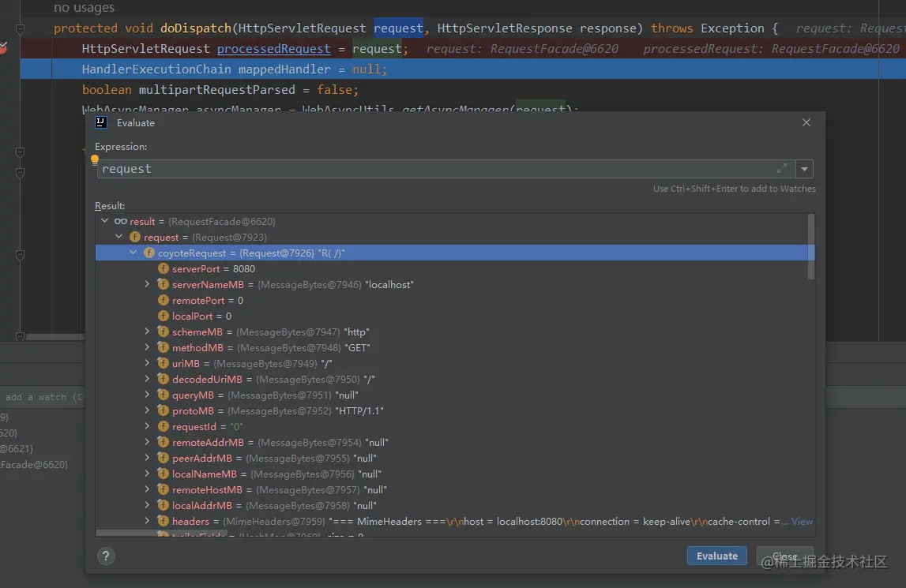The image size is (906, 588).
Task: Click the help question mark button
Action: click(x=106, y=556)
